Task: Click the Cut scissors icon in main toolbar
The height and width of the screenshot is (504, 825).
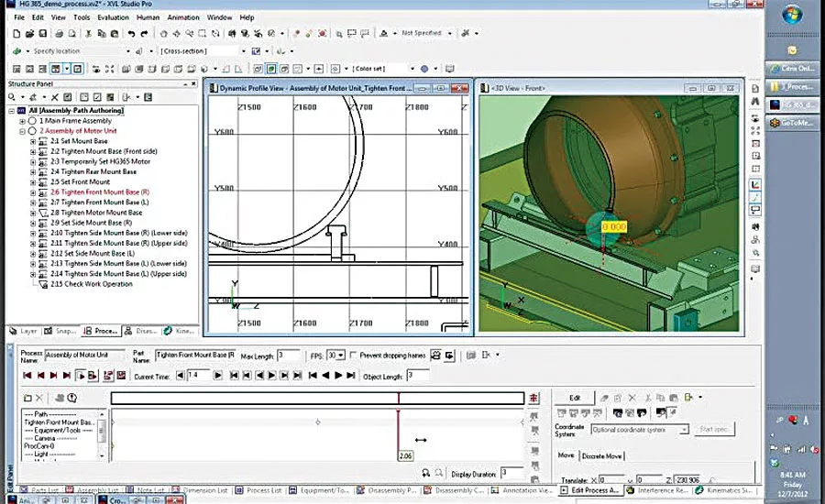Action: pyautogui.click(x=88, y=34)
